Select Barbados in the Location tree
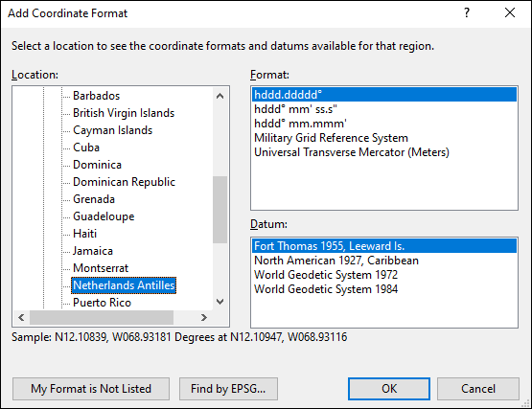This screenshot has height=409, width=532. click(97, 96)
